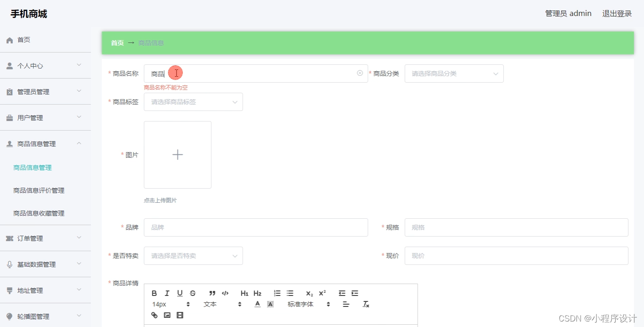644x327 pixels.
Task: Click the 手机商城 site title
Action: coord(29,14)
